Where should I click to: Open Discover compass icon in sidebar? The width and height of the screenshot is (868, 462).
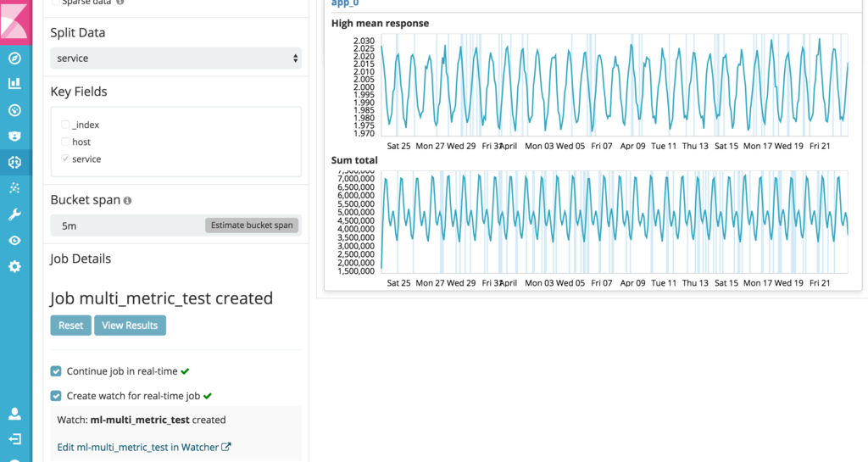point(15,58)
